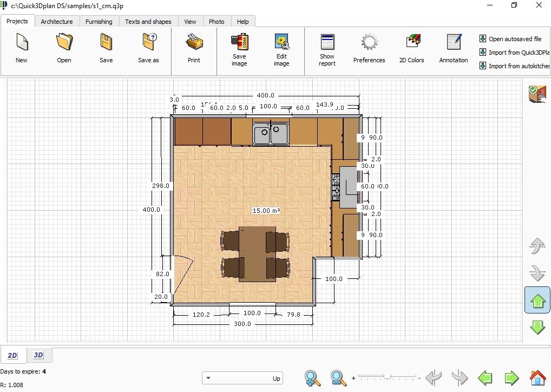This screenshot has height=392, width=551.
Task: Select the dining table in the plan
Action: (257, 254)
